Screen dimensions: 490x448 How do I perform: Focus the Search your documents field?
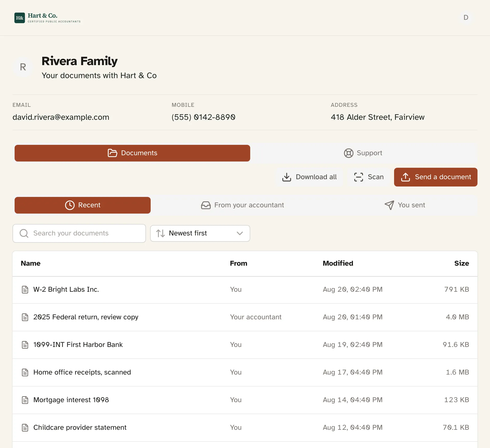click(79, 233)
